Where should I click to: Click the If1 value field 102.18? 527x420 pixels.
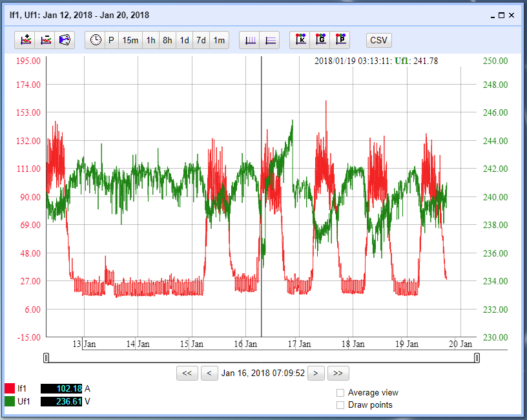[61, 389]
